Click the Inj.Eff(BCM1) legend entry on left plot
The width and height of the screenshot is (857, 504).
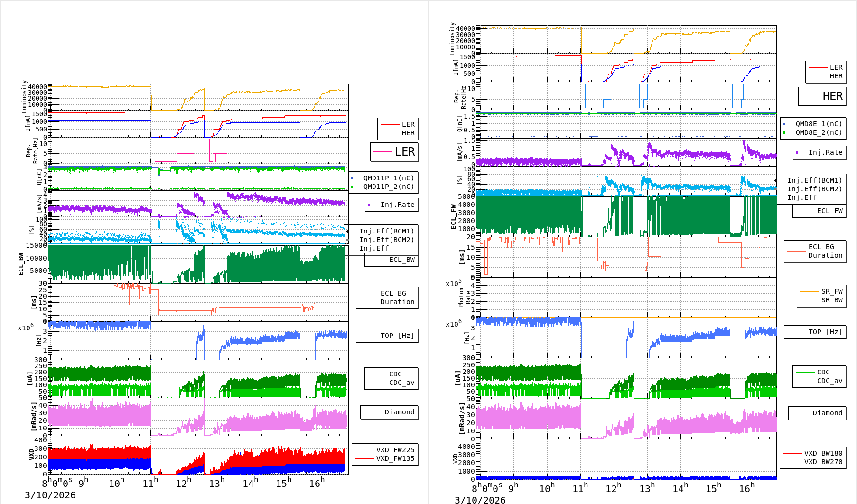[386, 231]
